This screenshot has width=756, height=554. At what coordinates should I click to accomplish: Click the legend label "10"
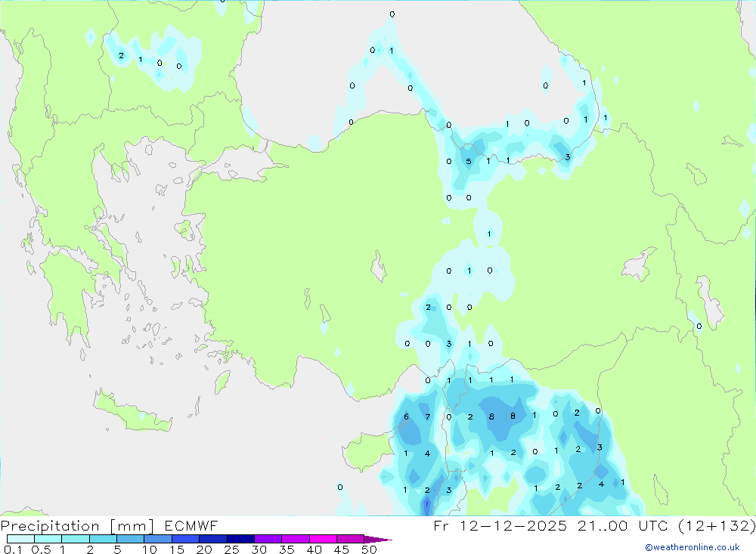tap(149, 549)
